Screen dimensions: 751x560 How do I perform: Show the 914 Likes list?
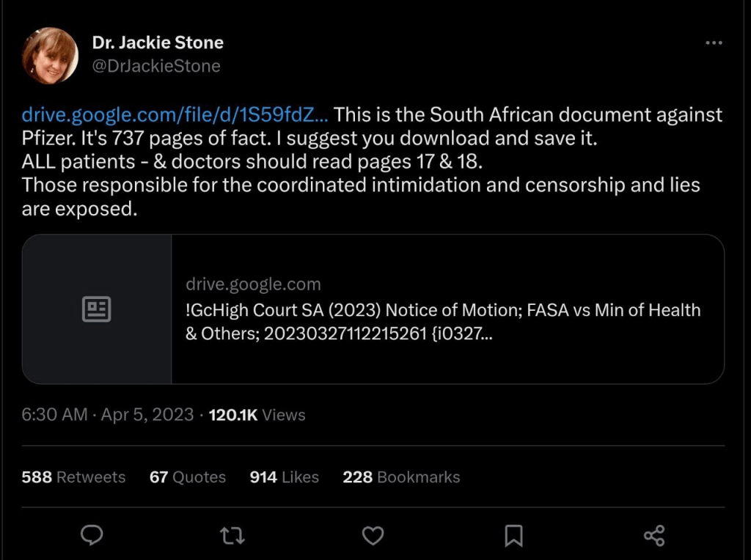pos(284,477)
